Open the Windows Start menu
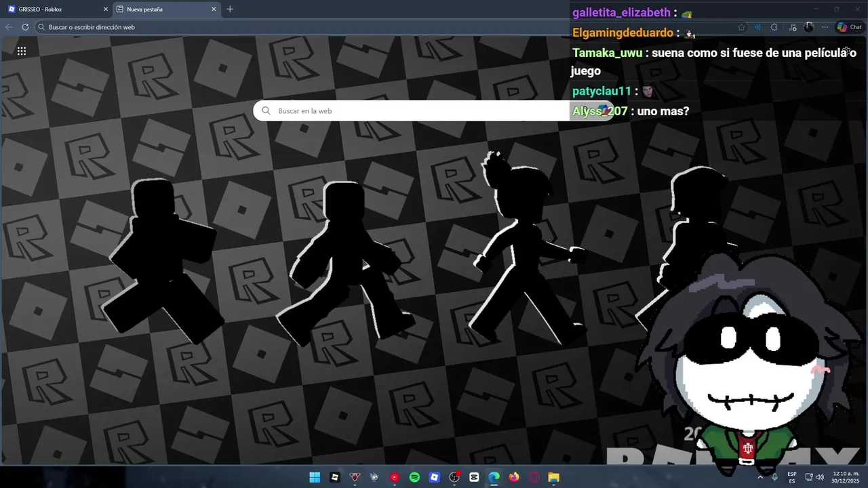 [315, 477]
